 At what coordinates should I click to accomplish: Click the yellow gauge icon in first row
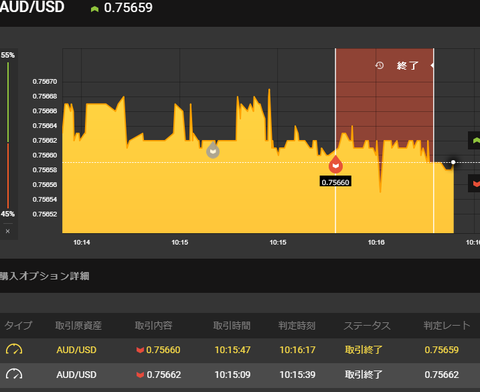tap(14, 350)
